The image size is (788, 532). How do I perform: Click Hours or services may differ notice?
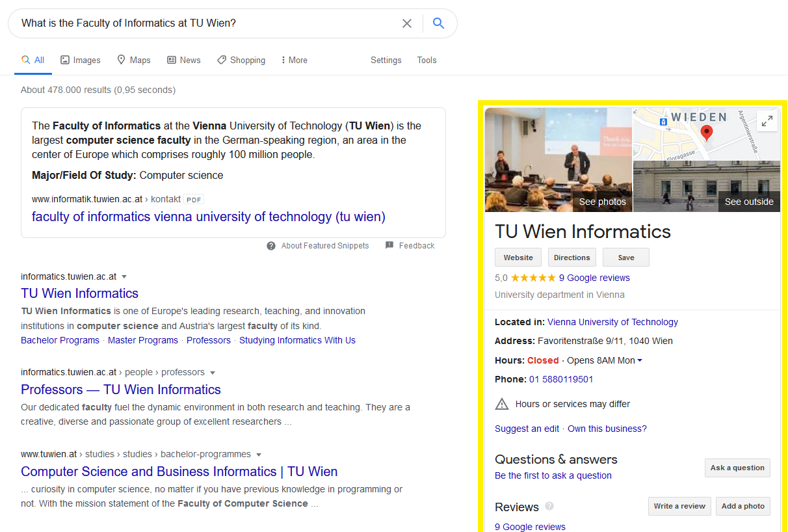[573, 404]
